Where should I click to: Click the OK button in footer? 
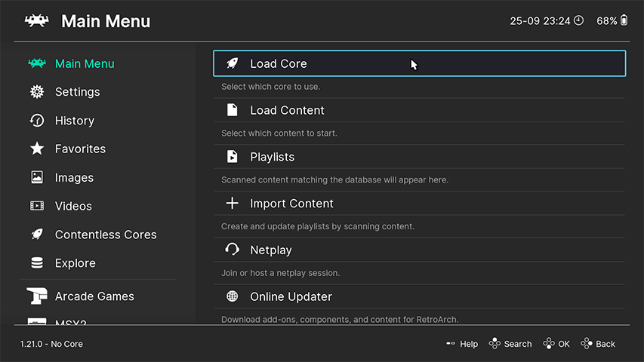pyautogui.click(x=556, y=344)
